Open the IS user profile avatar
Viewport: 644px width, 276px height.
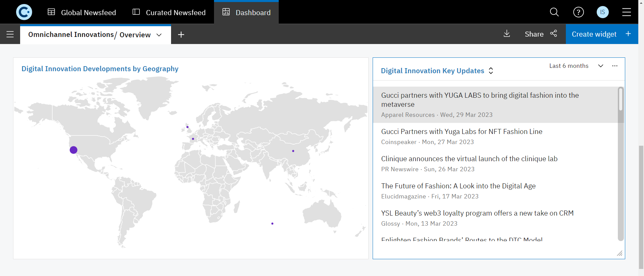tap(602, 12)
